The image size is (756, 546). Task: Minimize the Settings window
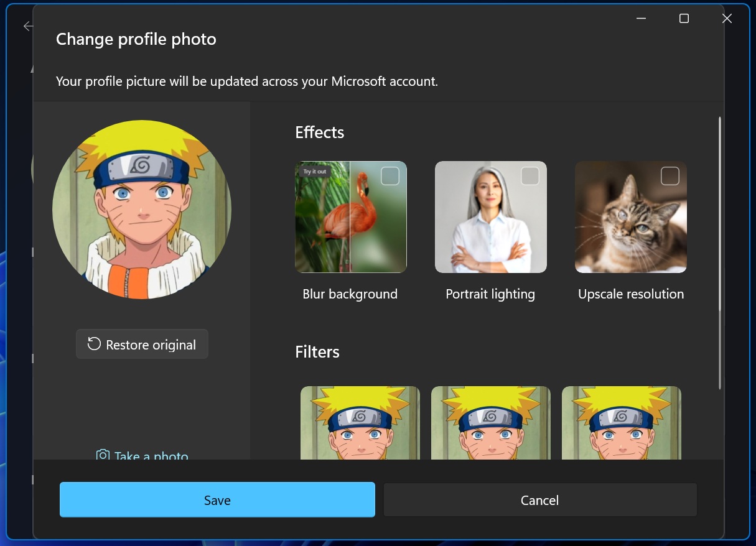point(640,18)
